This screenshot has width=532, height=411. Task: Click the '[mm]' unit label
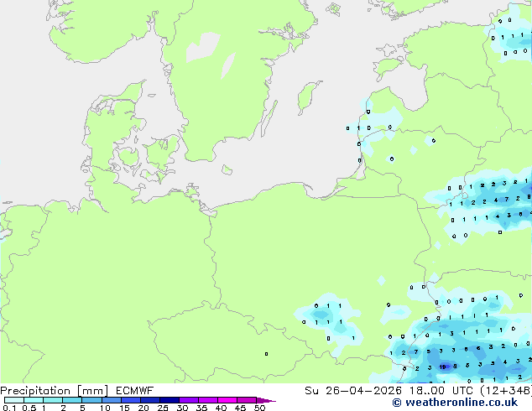[92, 391]
